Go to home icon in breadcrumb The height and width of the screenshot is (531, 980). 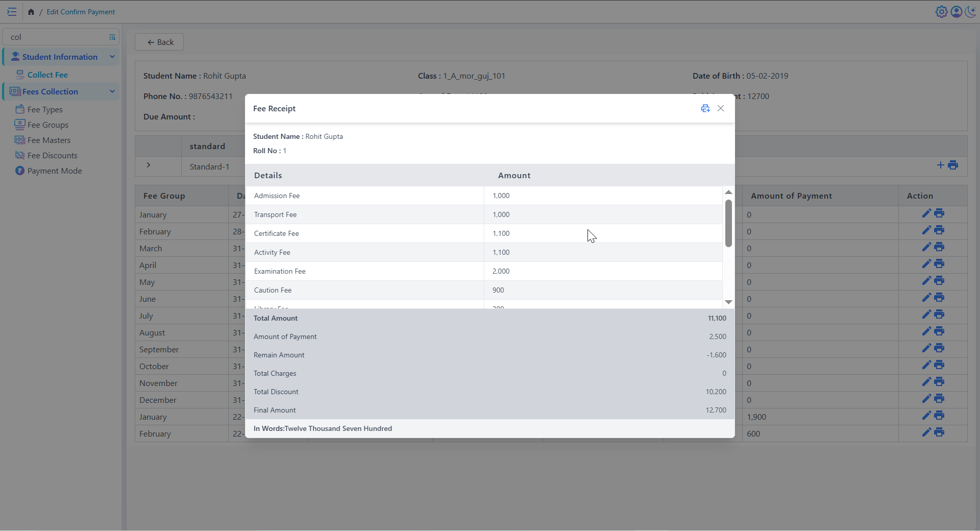point(31,12)
